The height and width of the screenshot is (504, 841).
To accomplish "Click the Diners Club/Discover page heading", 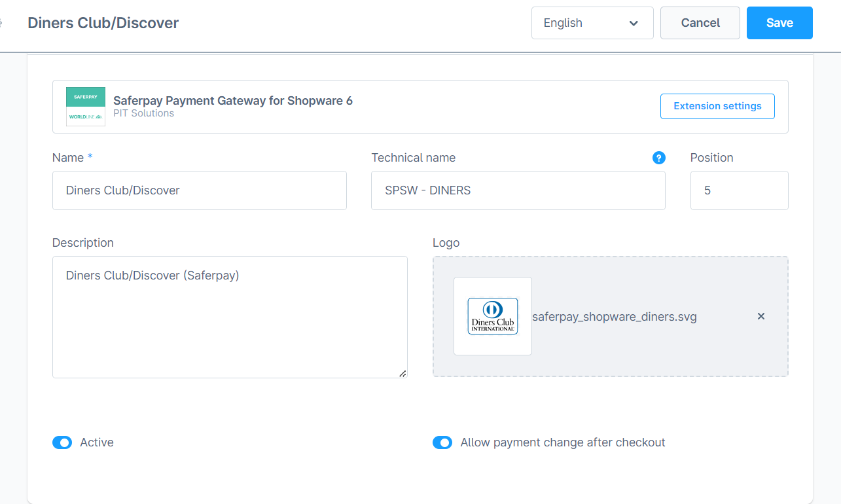I will click(103, 23).
